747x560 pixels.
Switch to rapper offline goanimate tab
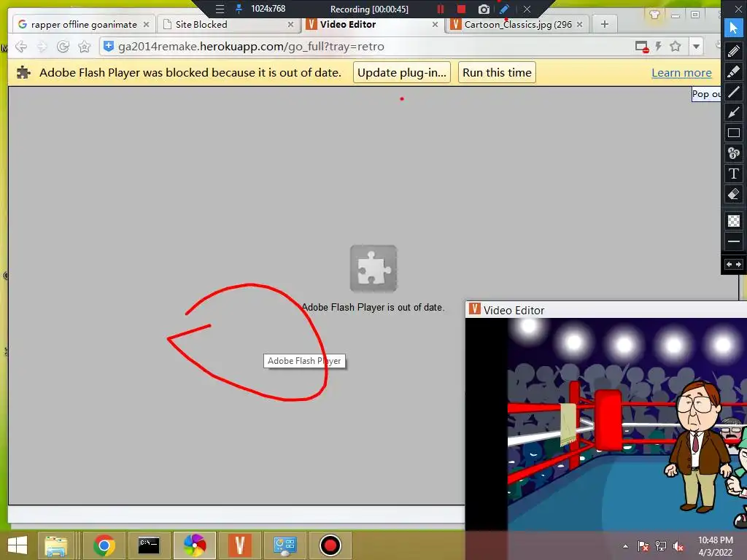pos(84,24)
